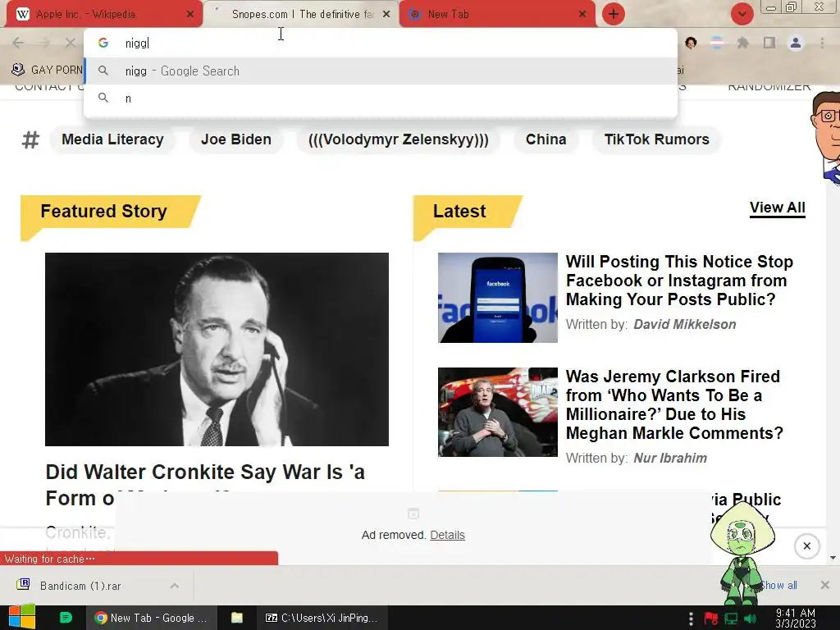Open the green chat app taskbar icon
This screenshot has width=840, height=630.
[x=66, y=618]
